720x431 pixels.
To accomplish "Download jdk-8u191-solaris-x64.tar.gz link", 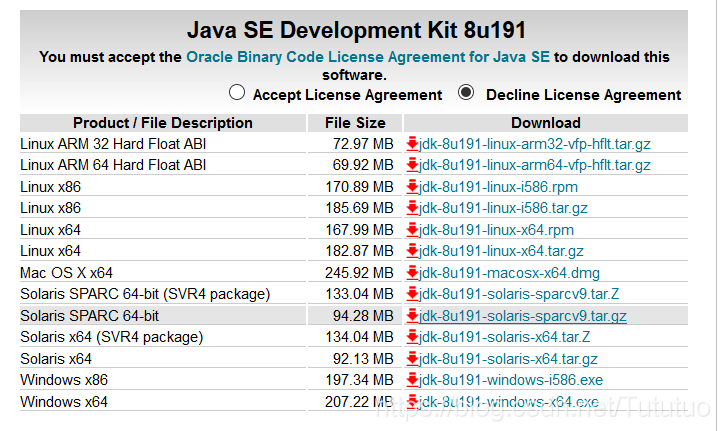I will (x=508, y=359).
